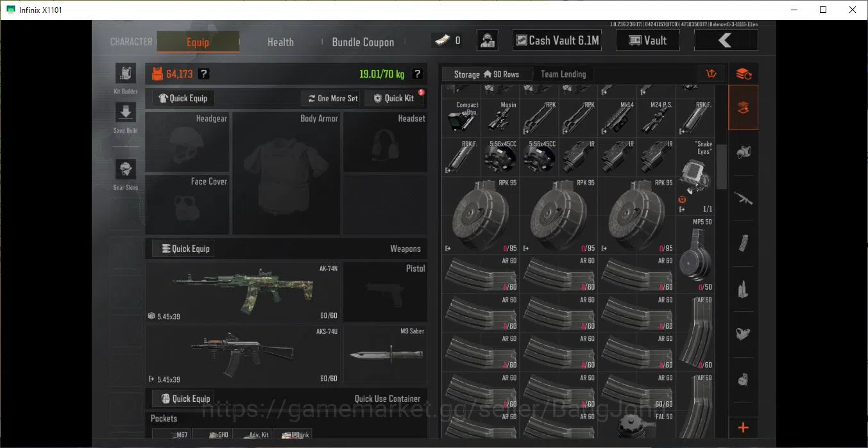Filter storage by magazine icon

pyautogui.click(x=743, y=244)
